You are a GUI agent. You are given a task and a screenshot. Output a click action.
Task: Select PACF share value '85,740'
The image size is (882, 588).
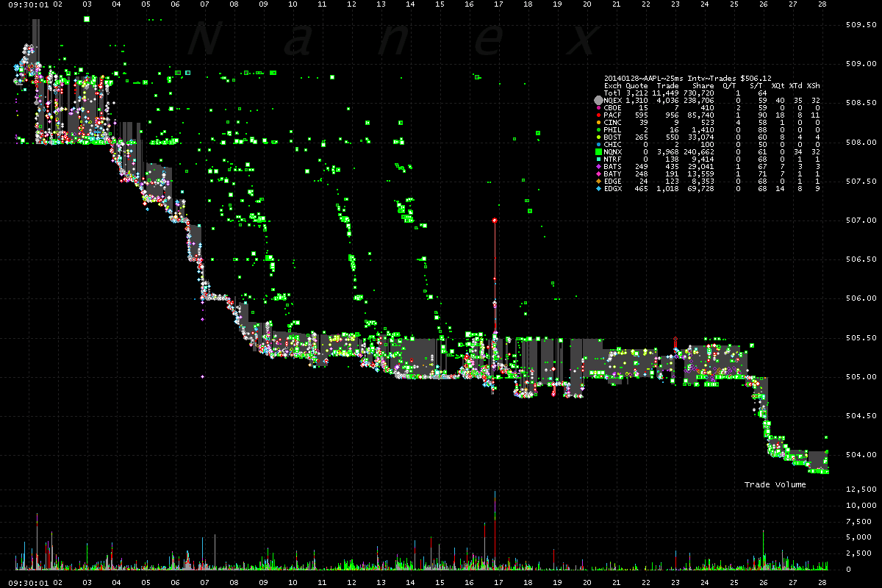pos(701,115)
